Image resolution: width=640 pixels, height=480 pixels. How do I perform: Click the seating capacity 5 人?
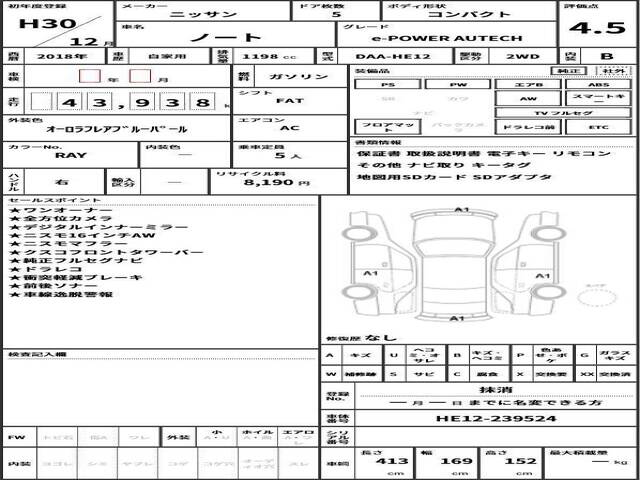click(286, 156)
